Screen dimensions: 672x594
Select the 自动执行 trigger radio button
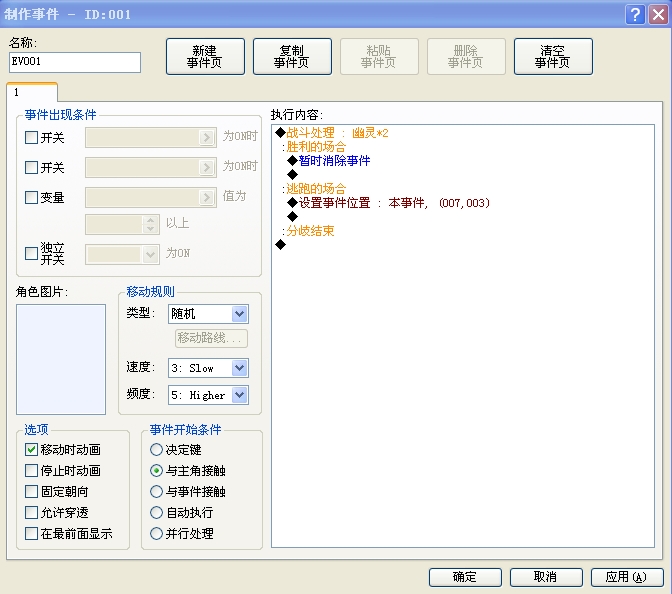coord(156,513)
